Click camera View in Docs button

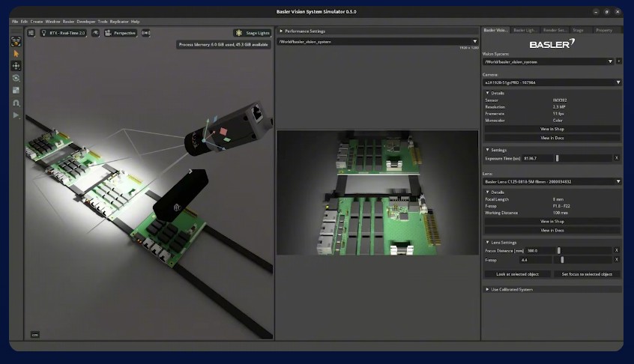[x=552, y=138]
